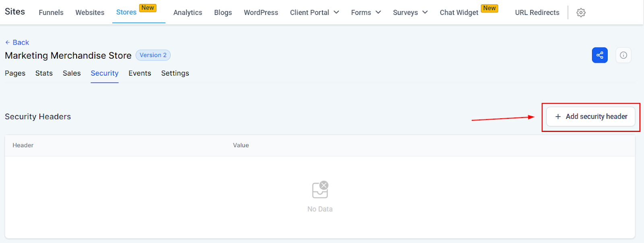Open the store Settings tab
Image resolution: width=644 pixels, height=243 pixels.
(x=175, y=73)
